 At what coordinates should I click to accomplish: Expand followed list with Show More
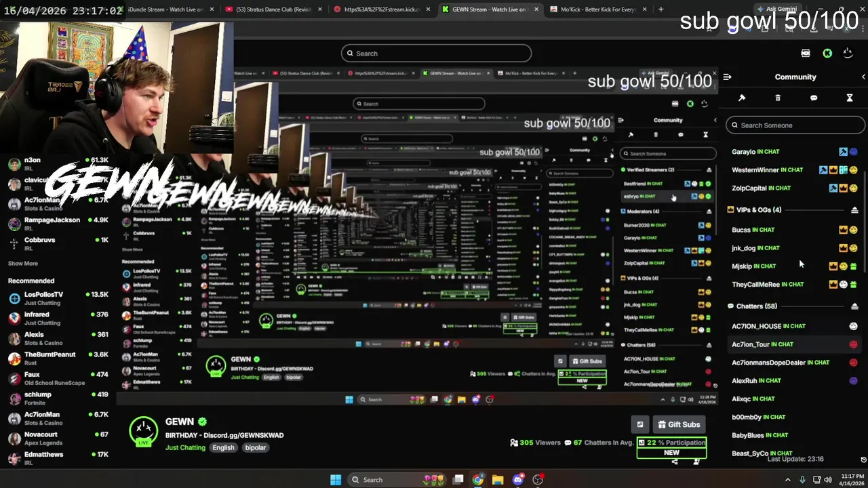pos(23,263)
